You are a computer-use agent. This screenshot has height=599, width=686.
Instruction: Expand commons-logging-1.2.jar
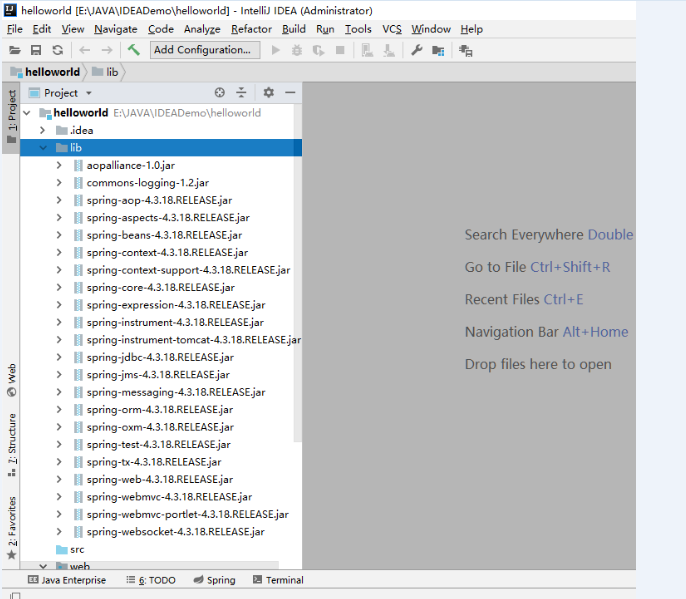59,183
